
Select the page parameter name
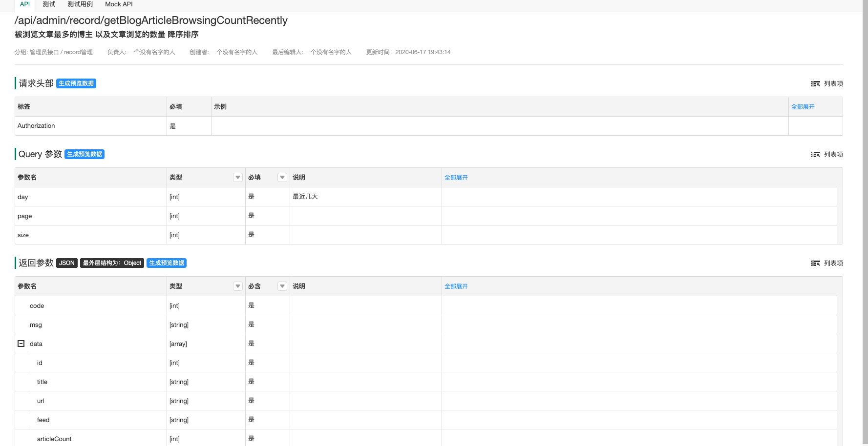(25, 216)
